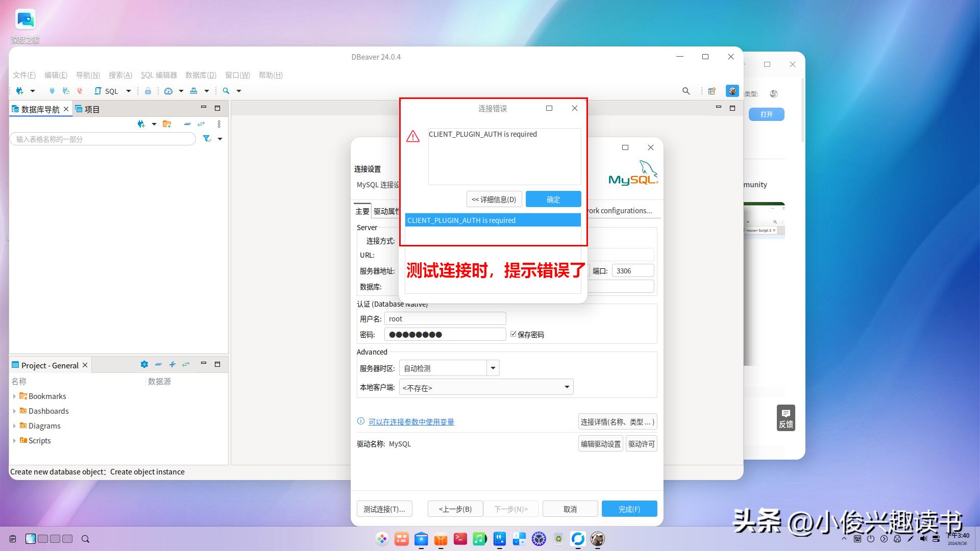Click the Project panel settings gear icon
This screenshot has height=551, width=980.
tap(144, 364)
